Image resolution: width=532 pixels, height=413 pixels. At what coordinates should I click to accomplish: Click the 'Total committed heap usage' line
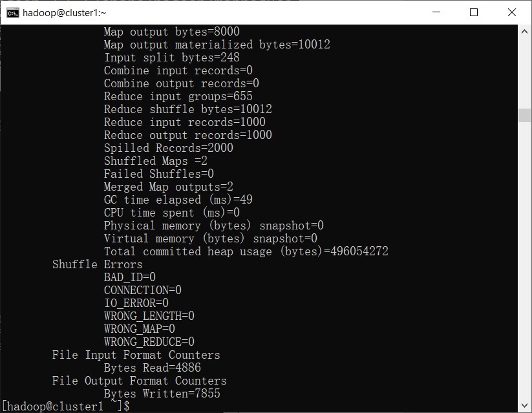246,251
